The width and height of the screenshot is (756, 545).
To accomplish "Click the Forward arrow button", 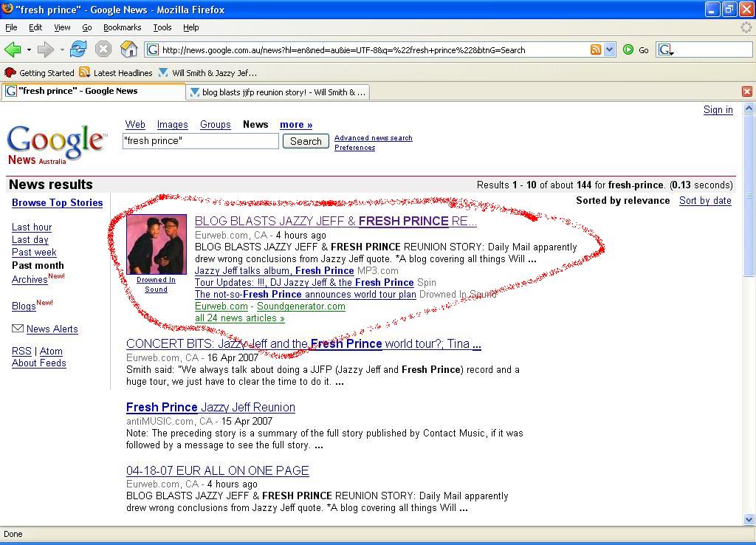I will pyautogui.click(x=45, y=49).
